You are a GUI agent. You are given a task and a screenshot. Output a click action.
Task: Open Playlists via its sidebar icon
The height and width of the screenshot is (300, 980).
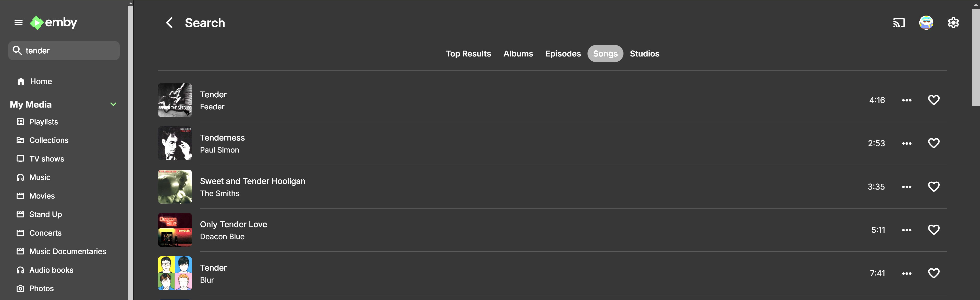(x=20, y=121)
